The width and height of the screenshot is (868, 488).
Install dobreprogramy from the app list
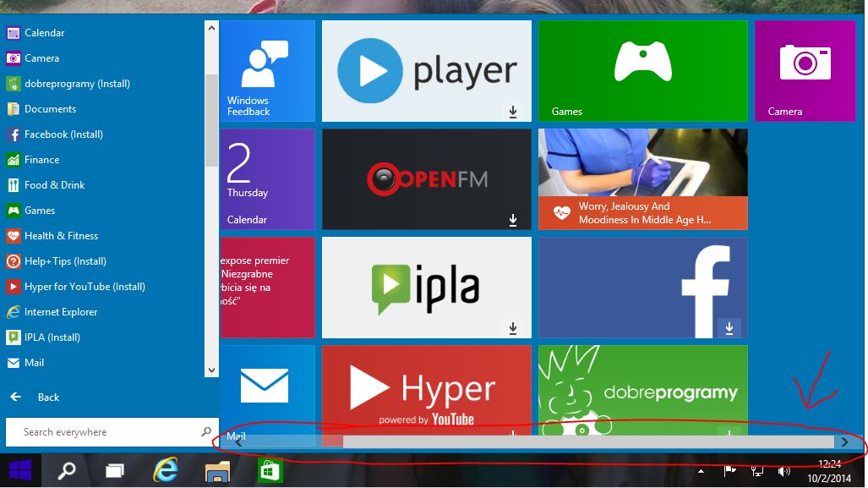tap(68, 84)
